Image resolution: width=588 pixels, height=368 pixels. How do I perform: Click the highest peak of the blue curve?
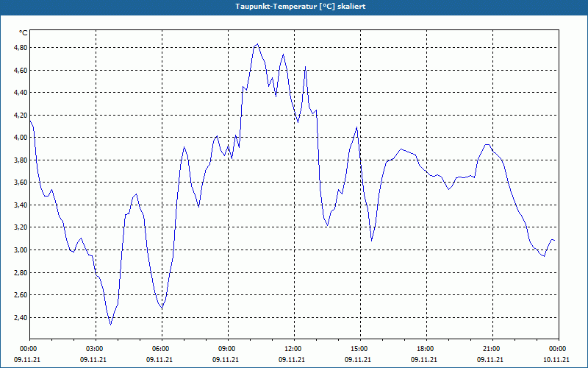(x=257, y=44)
